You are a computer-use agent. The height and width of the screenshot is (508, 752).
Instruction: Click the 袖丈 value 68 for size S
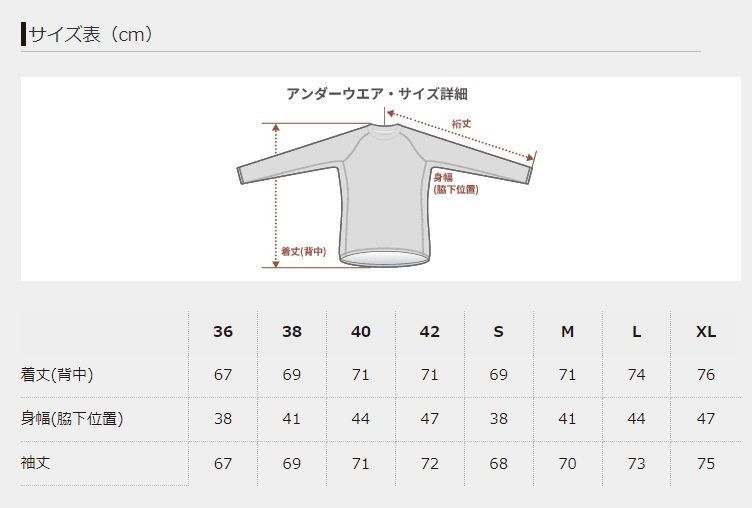pyautogui.click(x=498, y=463)
